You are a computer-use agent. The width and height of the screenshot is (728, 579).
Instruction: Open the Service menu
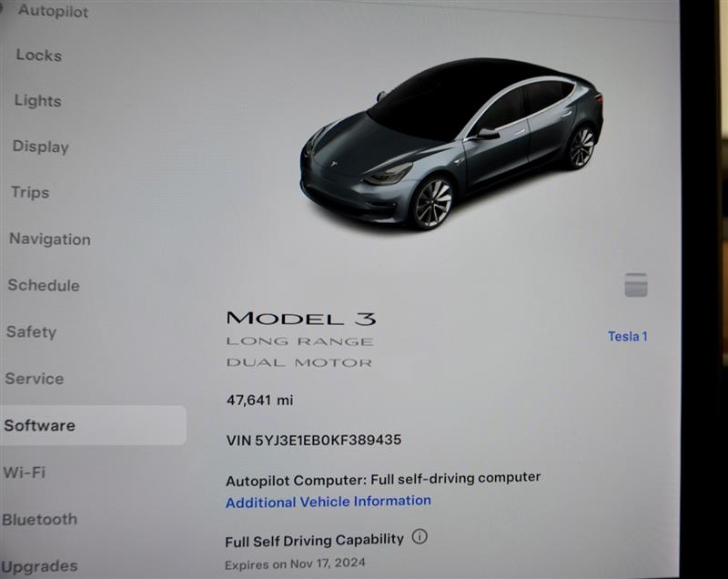(x=35, y=379)
